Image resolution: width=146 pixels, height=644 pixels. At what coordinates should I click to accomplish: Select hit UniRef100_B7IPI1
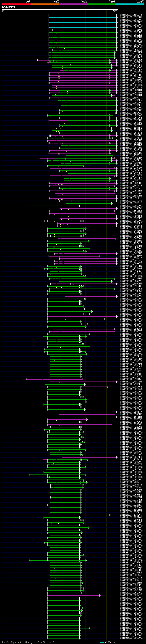(x=131, y=357)
